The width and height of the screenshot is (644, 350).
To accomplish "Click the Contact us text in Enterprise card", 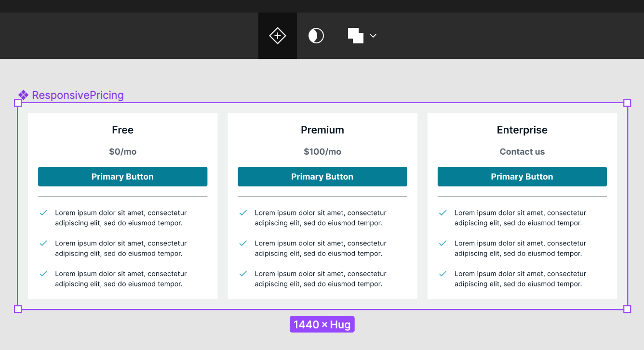I will 522,151.
